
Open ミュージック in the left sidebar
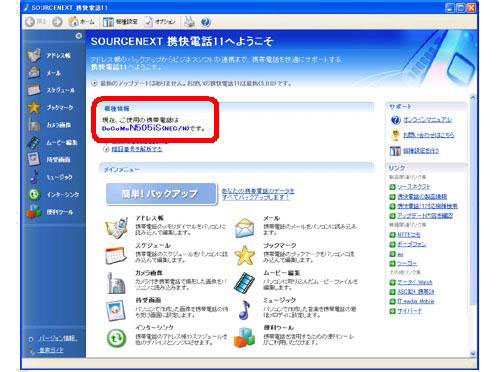click(x=51, y=177)
